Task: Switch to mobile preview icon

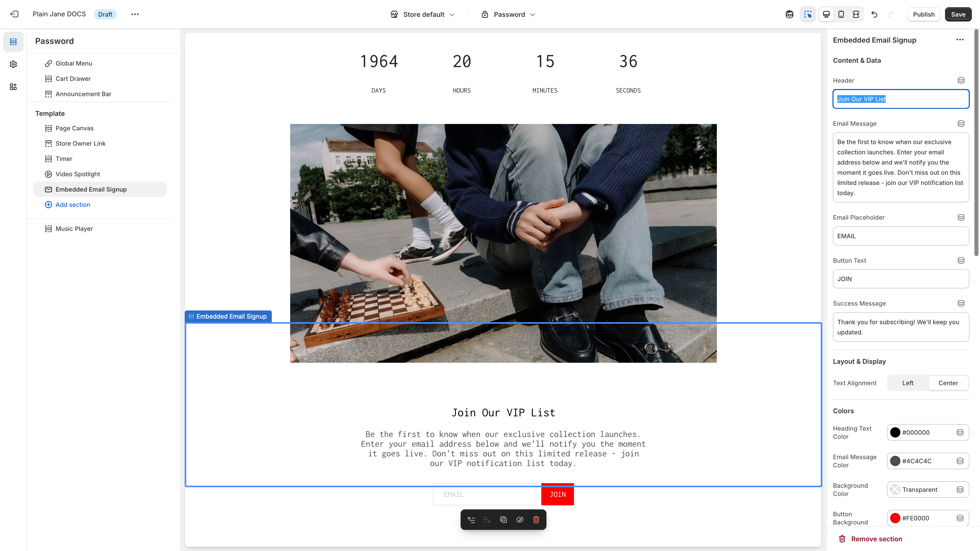Action: click(841, 15)
